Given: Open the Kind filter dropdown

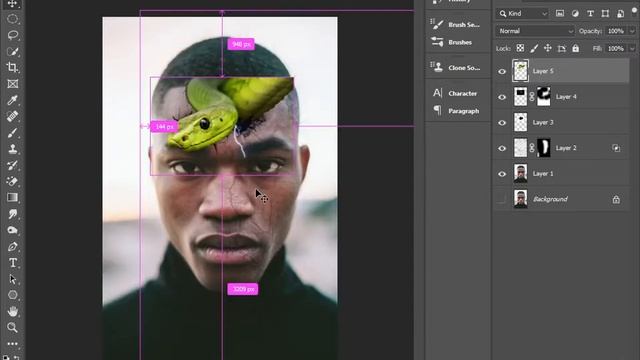Looking at the screenshot, I should click(x=523, y=13).
